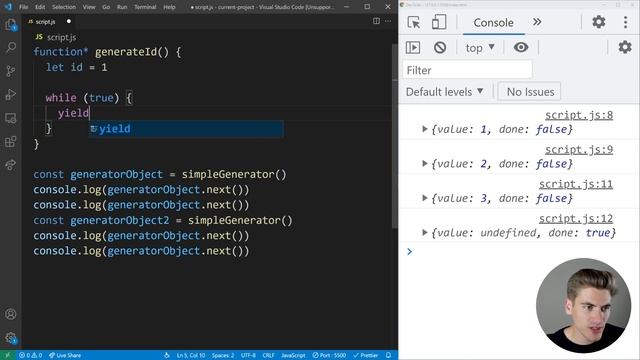Expand the {value: 3, done: false} object
The image size is (640, 360).
click(x=424, y=198)
